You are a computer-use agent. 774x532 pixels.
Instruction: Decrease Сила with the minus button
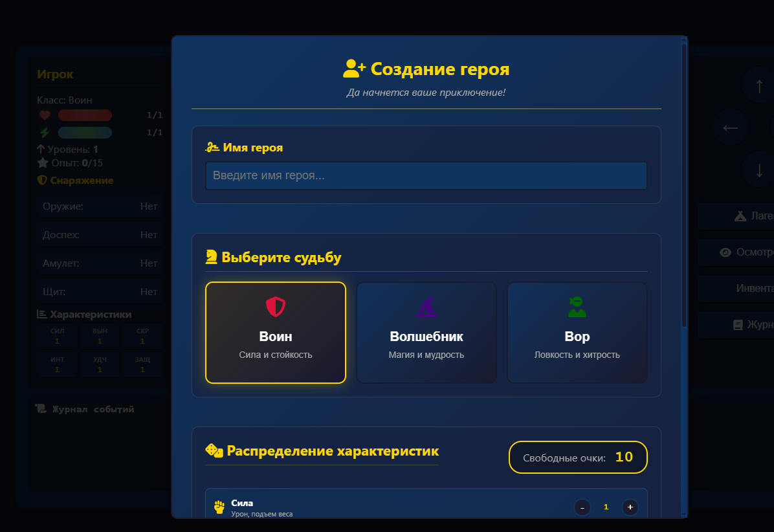click(582, 507)
